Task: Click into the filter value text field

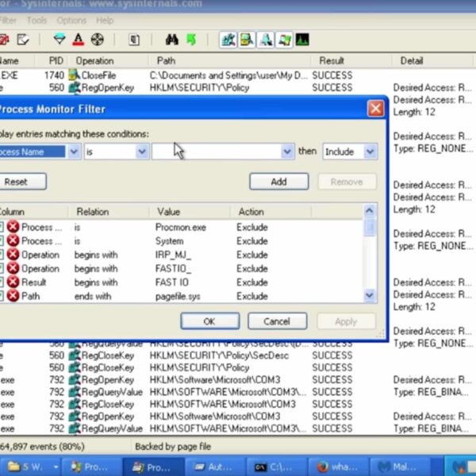Action: (x=216, y=152)
